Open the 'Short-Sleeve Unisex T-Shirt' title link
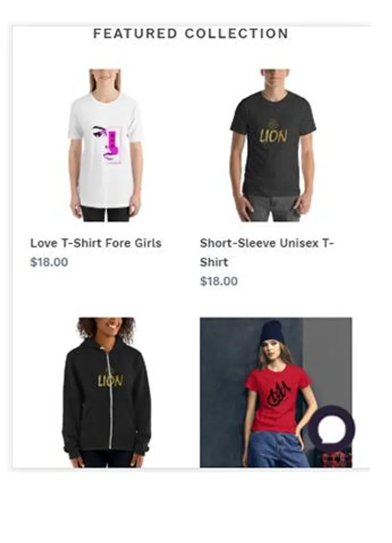Viewport: 392px width, 543px height. (267, 252)
